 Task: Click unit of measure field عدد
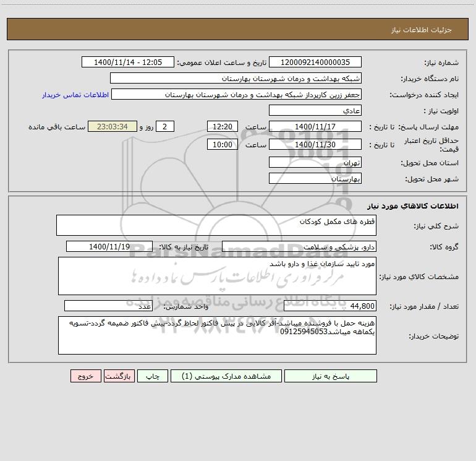(x=108, y=306)
